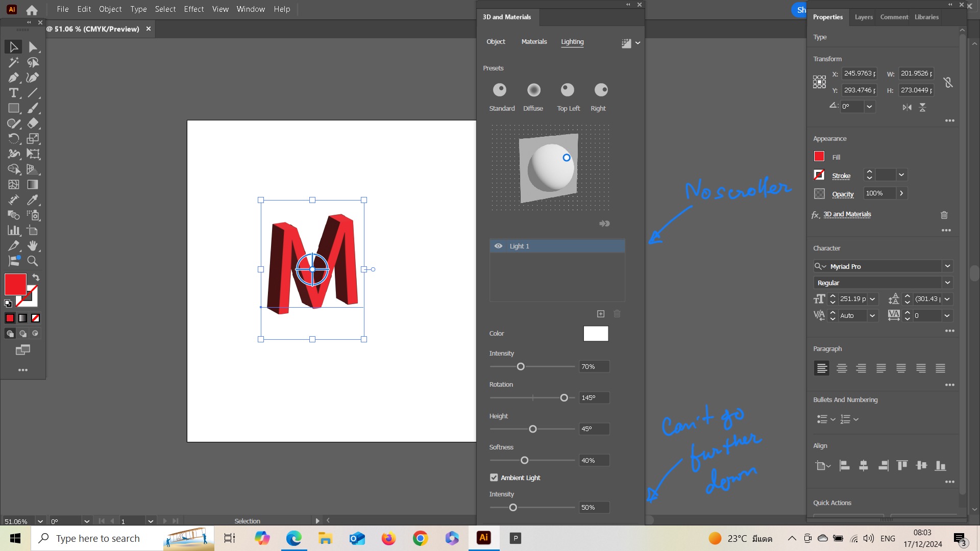Select the Type tool
Image resolution: width=980 pixels, height=551 pixels.
pyautogui.click(x=13, y=93)
